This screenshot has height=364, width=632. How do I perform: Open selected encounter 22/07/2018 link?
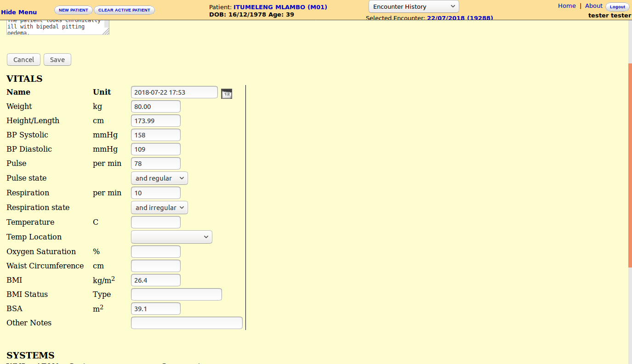click(x=460, y=18)
